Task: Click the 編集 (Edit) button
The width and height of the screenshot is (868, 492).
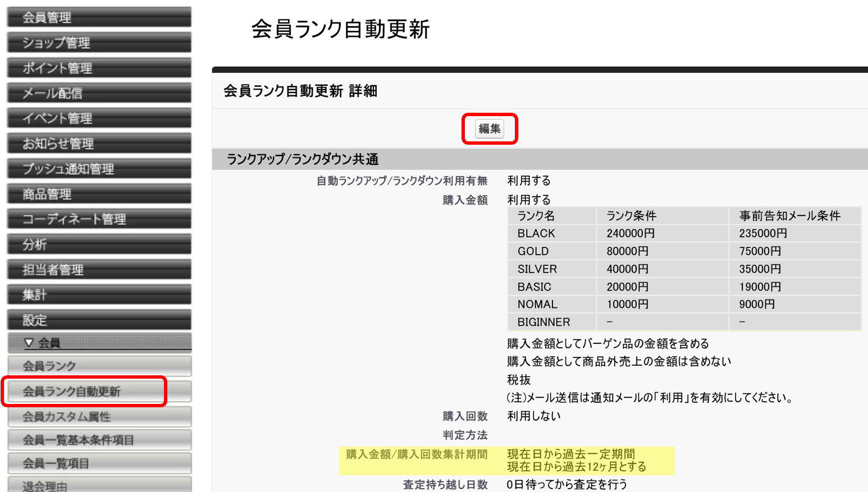Action: tap(489, 128)
